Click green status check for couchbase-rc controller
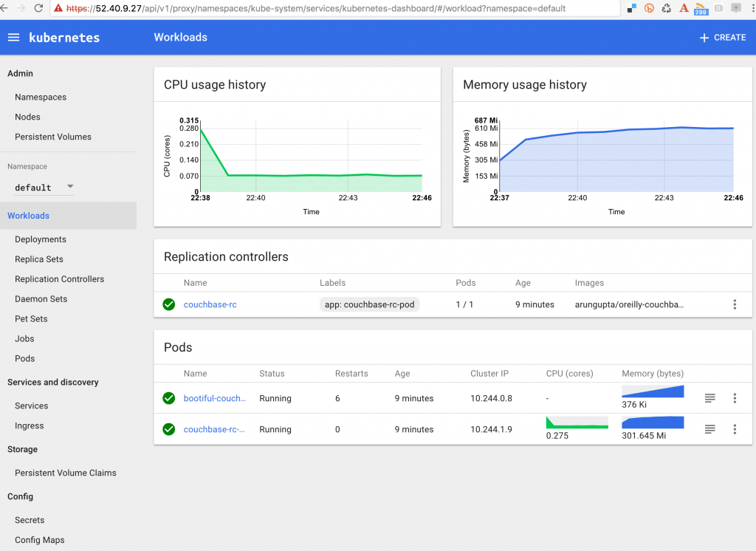756x551 pixels. tap(169, 304)
